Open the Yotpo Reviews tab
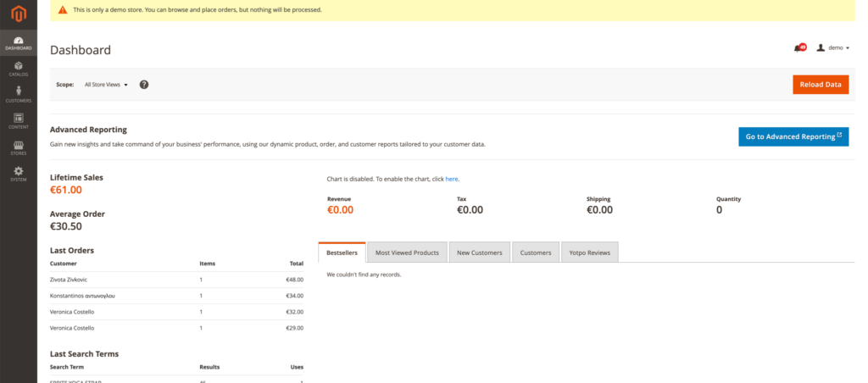The width and height of the screenshot is (868, 383). click(589, 253)
